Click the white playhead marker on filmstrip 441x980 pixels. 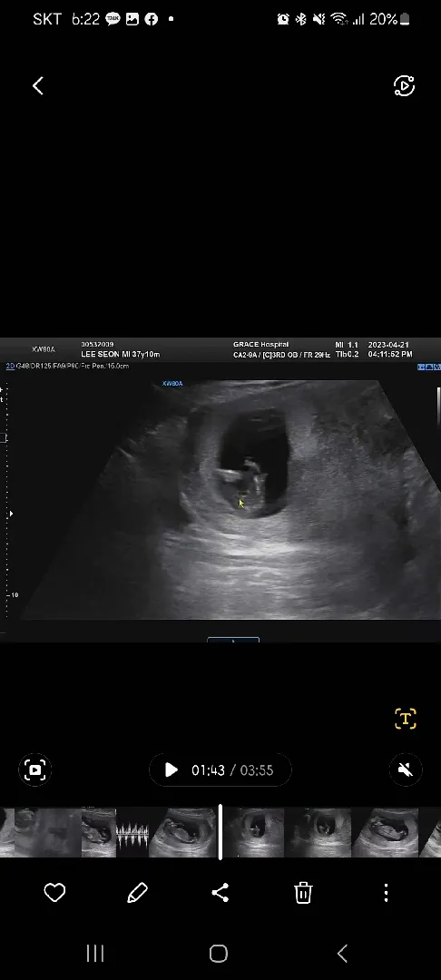click(x=220, y=832)
